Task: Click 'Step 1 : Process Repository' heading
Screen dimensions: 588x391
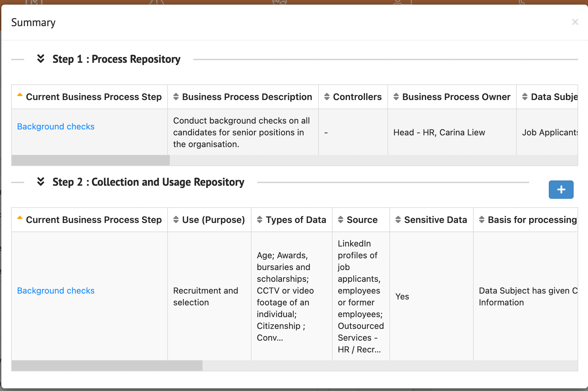Action: tap(116, 59)
